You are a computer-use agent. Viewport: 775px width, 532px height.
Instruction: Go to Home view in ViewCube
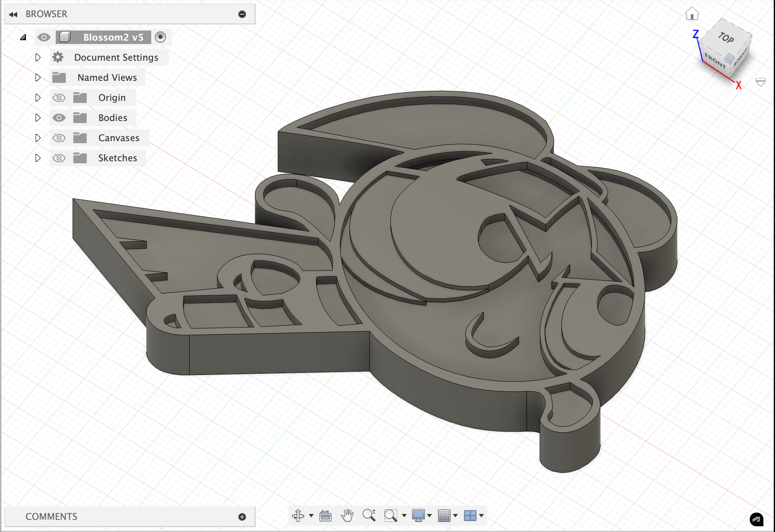tap(692, 14)
